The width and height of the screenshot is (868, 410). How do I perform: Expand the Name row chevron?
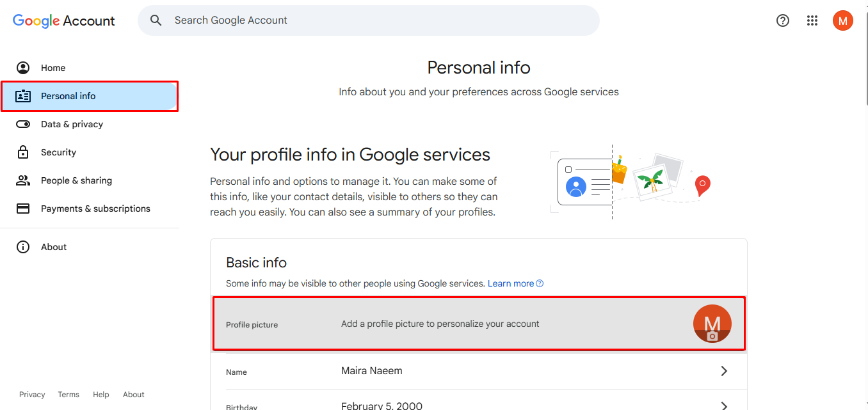point(724,370)
